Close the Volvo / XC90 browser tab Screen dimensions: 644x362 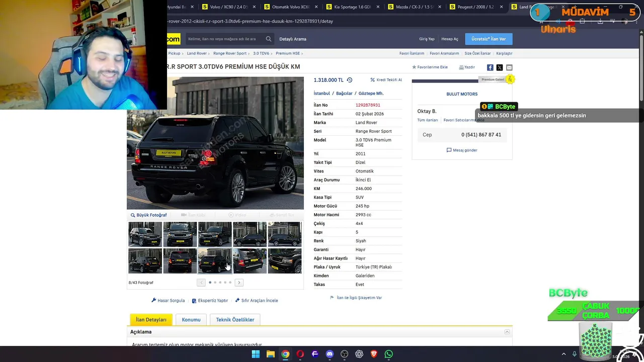pyautogui.click(x=254, y=7)
